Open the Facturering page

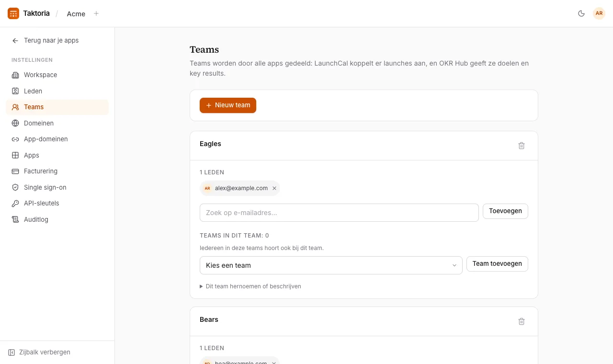click(x=57, y=171)
